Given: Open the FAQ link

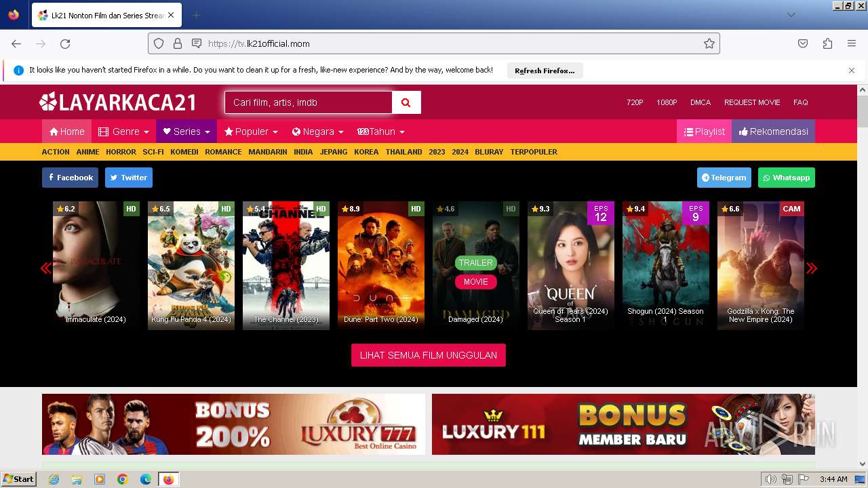Looking at the screenshot, I should click(801, 102).
